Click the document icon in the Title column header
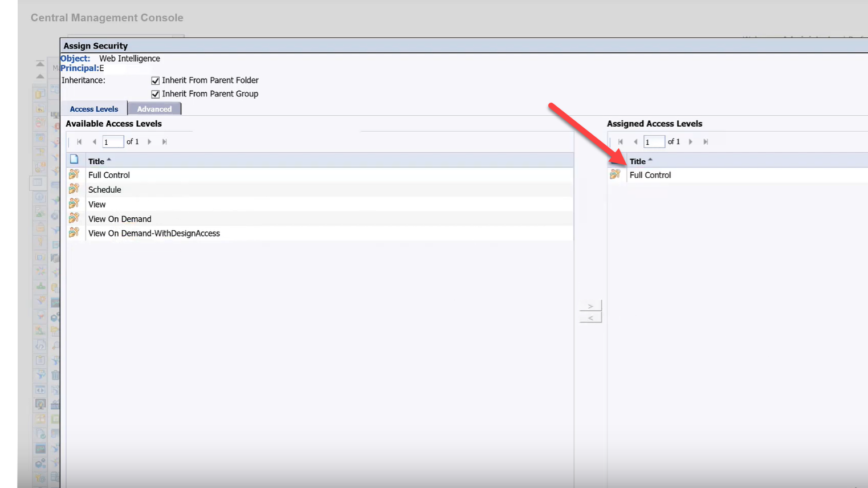This screenshot has height=488, width=868. (74, 160)
